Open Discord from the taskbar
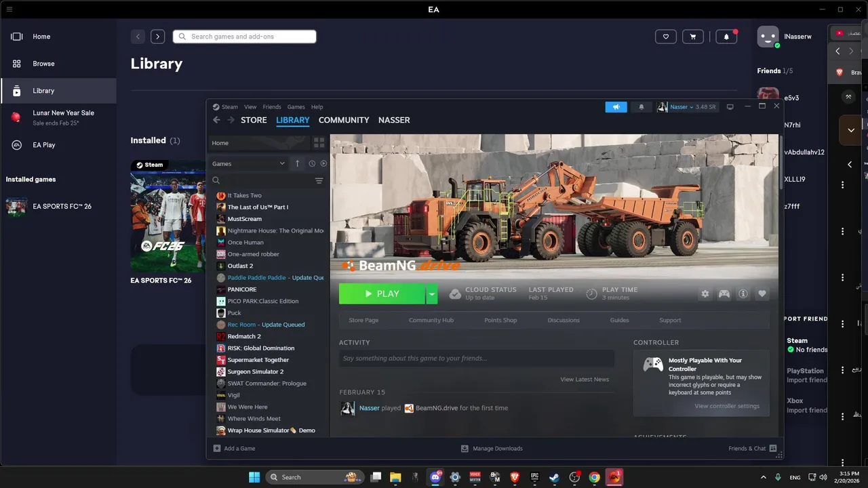 435,477
